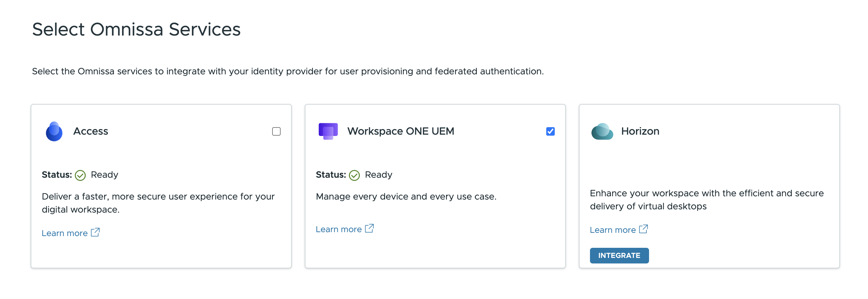This screenshot has width=868, height=299.
Task: Open Learn more link for Workspace ONE UEM
Action: pos(339,229)
